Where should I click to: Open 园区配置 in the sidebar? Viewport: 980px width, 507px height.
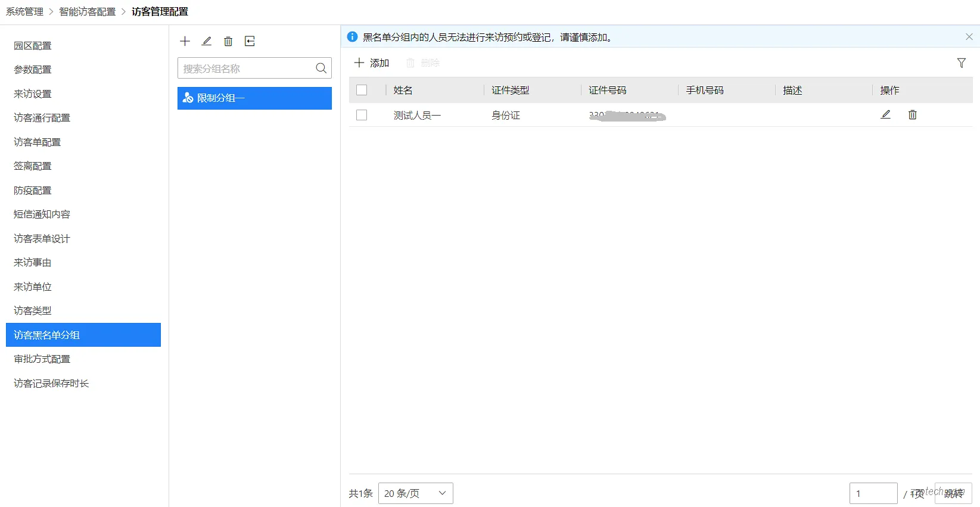tap(33, 46)
